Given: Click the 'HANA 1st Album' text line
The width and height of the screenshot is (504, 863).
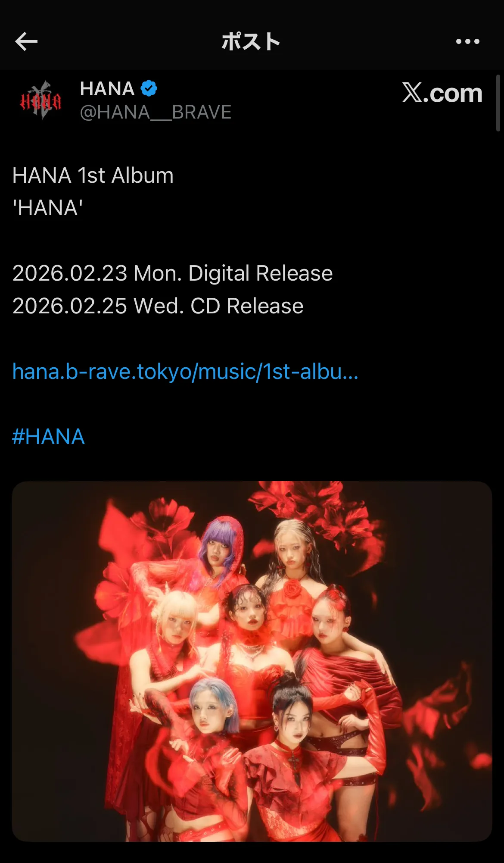Looking at the screenshot, I should click(x=93, y=175).
